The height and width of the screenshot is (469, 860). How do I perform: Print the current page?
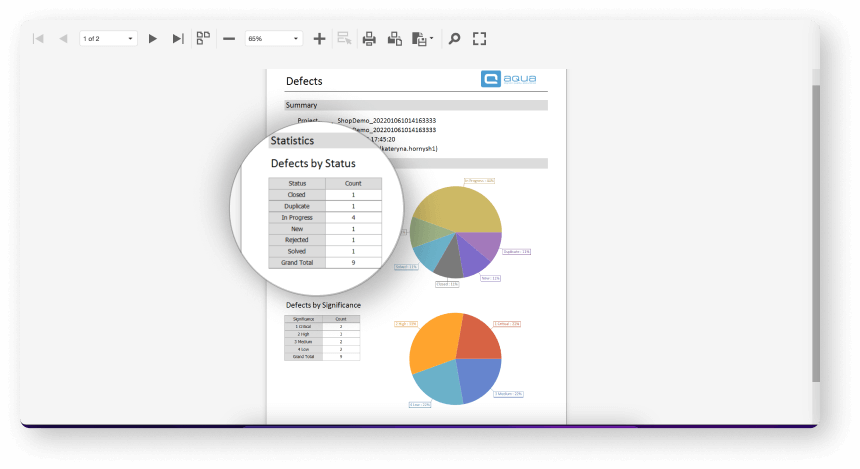[x=395, y=39]
